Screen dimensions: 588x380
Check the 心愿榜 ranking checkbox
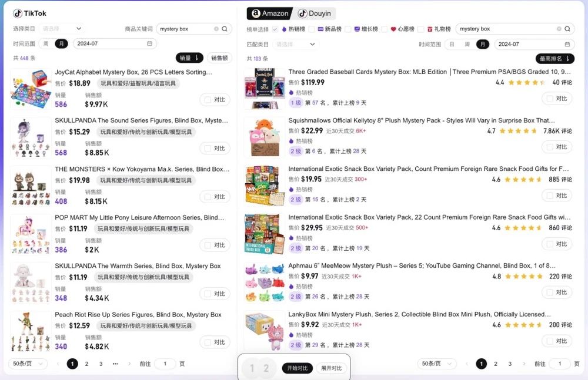coord(385,29)
